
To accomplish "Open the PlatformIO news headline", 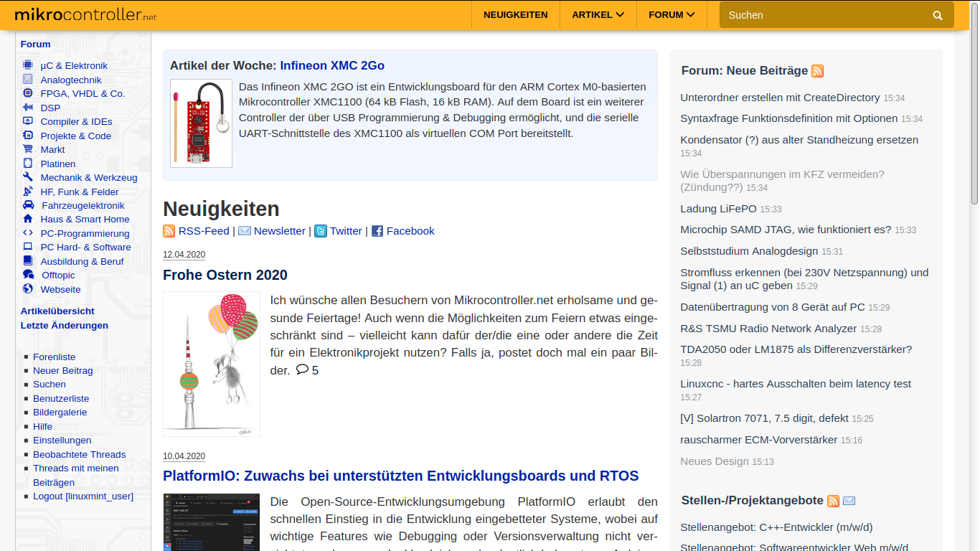I will tap(400, 476).
